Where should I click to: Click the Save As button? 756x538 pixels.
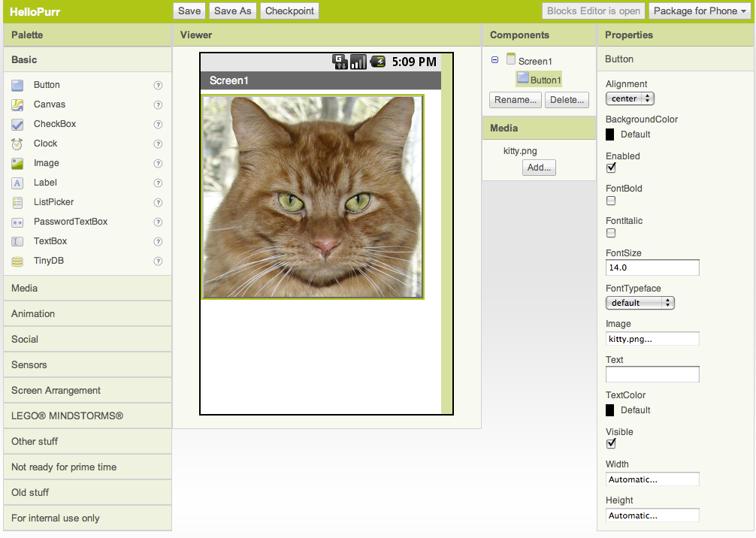(232, 11)
